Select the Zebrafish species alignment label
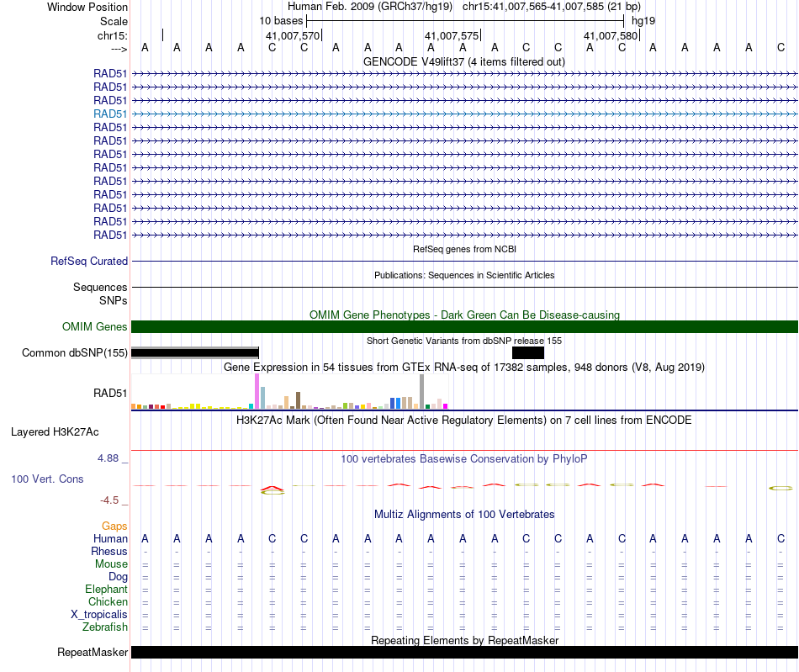 click(x=105, y=627)
